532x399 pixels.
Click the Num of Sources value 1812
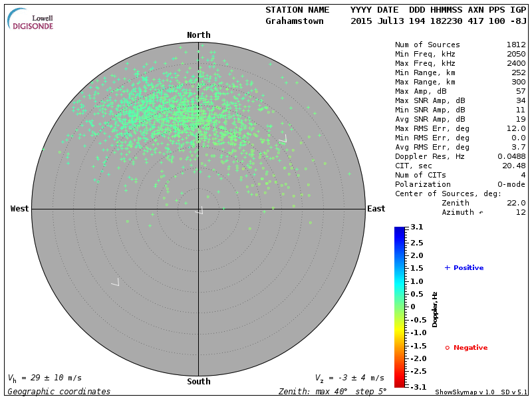(x=516, y=45)
